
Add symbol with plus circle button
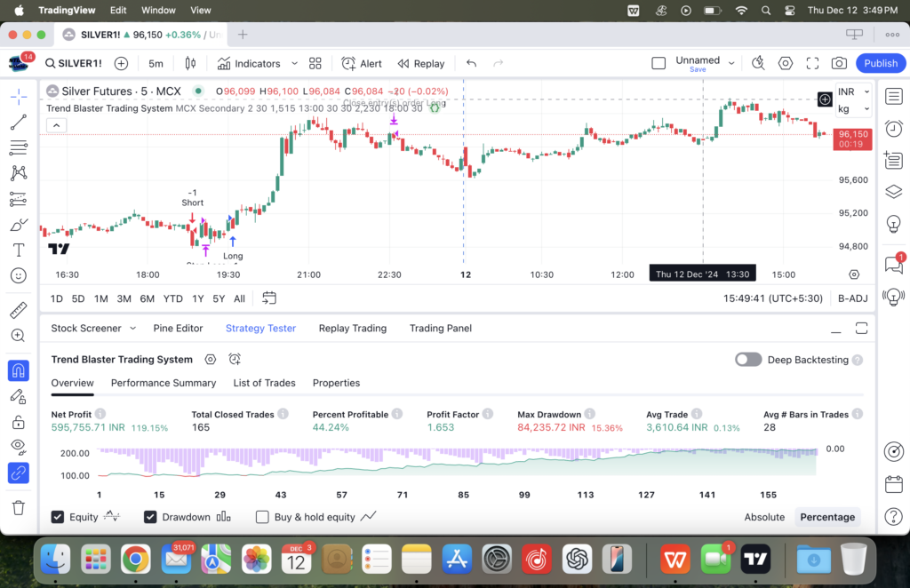tap(121, 63)
